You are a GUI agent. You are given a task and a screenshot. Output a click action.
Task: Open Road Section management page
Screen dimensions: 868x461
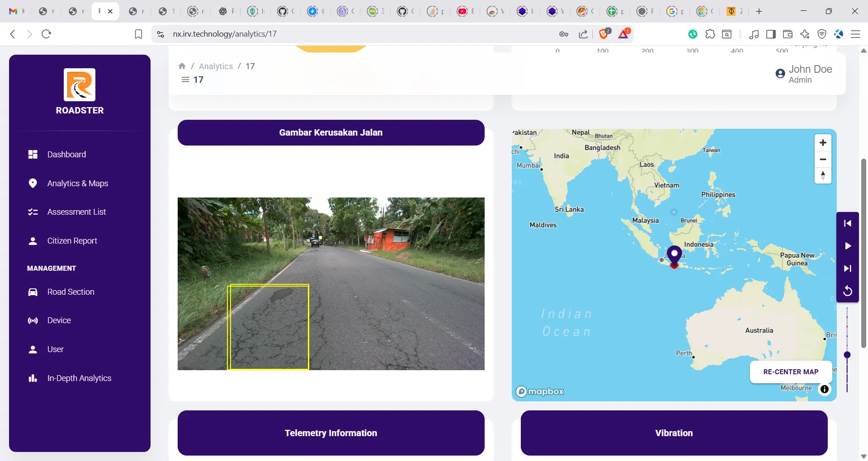61,292
